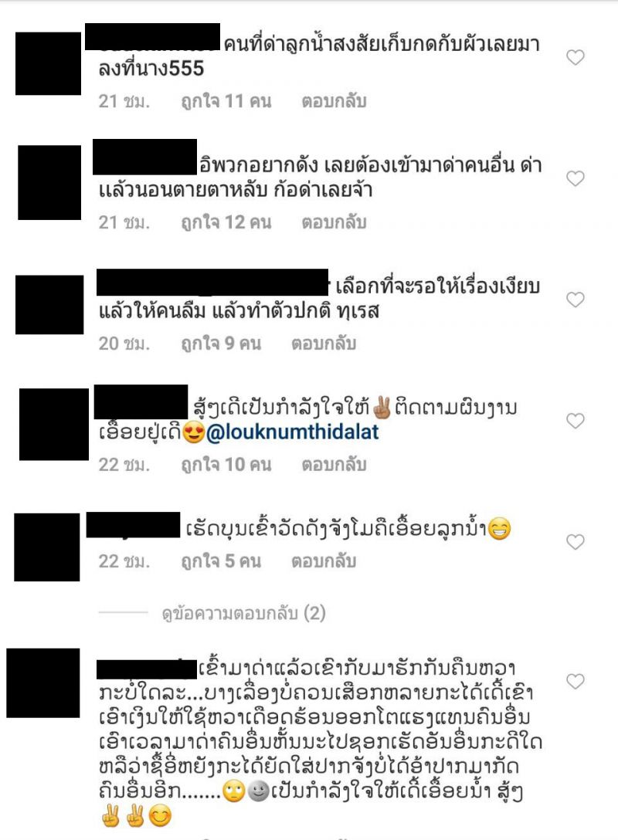View who liked: ถูกใจ 9 คน

[221, 344]
